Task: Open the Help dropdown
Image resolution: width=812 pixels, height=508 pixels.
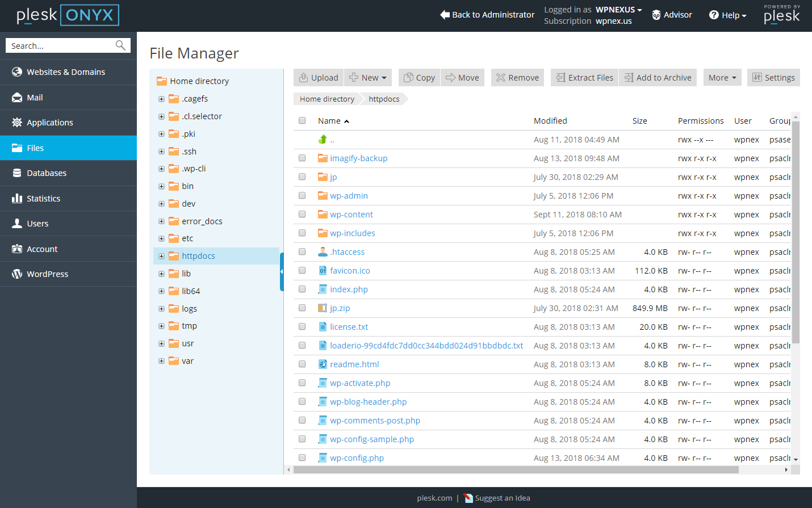Action: click(728, 15)
